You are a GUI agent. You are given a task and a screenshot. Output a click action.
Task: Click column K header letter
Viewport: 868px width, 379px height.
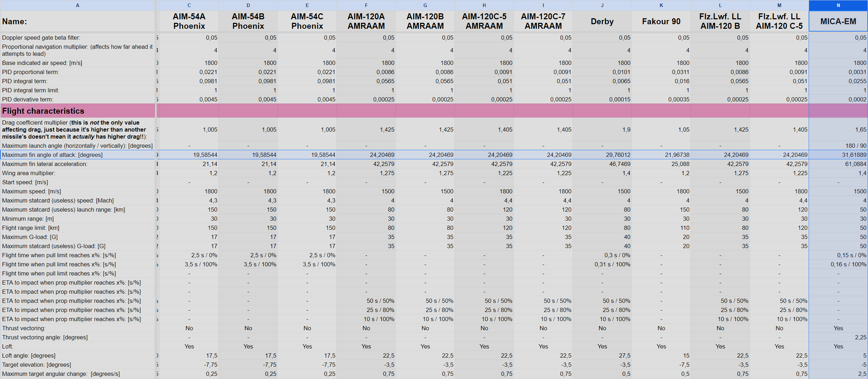pyautogui.click(x=661, y=5)
